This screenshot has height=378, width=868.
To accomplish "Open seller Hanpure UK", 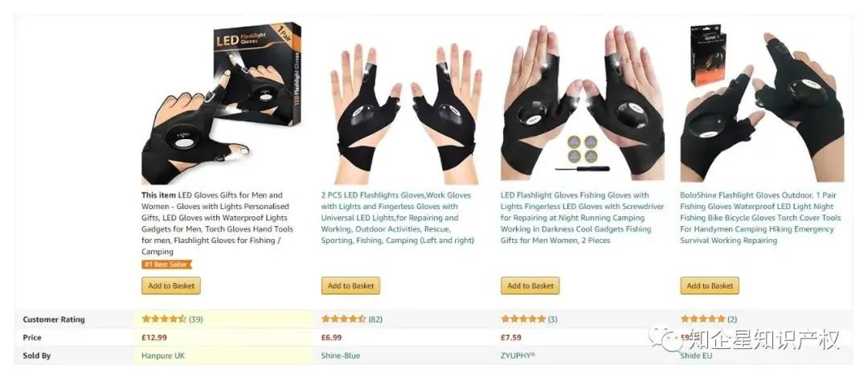I will (163, 355).
